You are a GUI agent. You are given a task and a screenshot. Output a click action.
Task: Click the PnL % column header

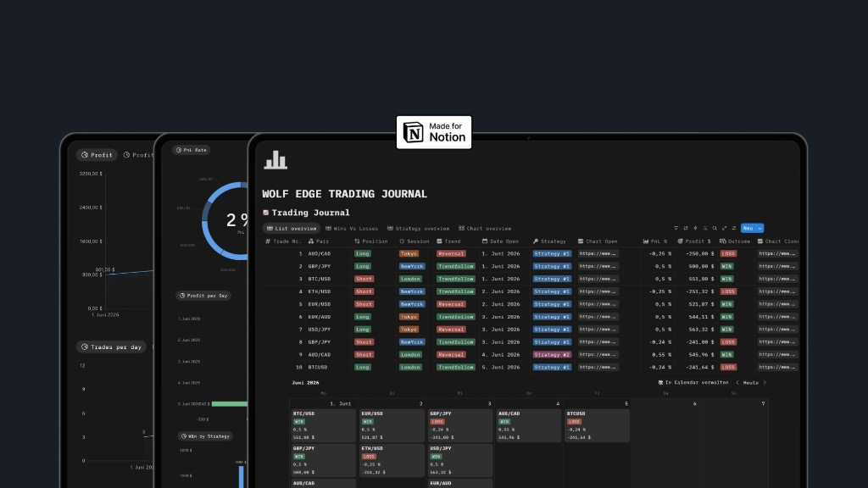(655, 241)
